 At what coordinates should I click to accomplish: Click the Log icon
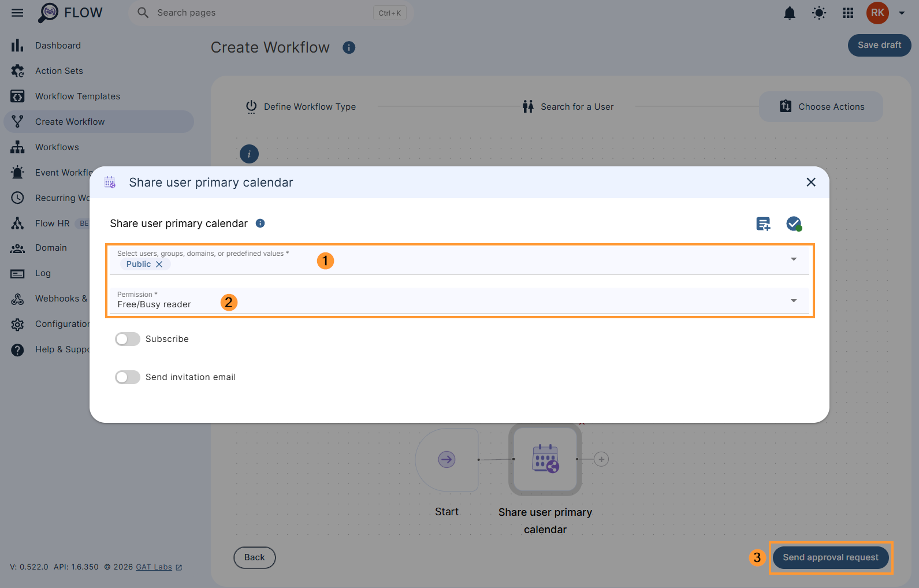tap(17, 274)
